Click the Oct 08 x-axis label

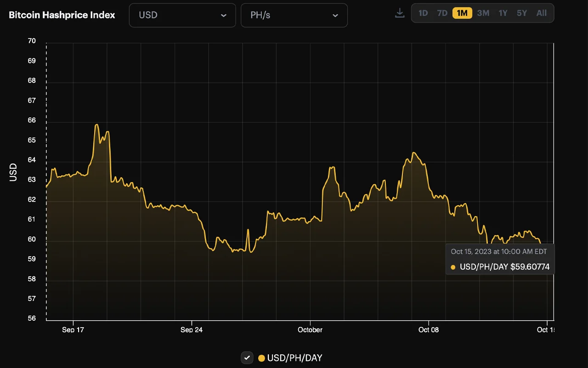(x=428, y=330)
